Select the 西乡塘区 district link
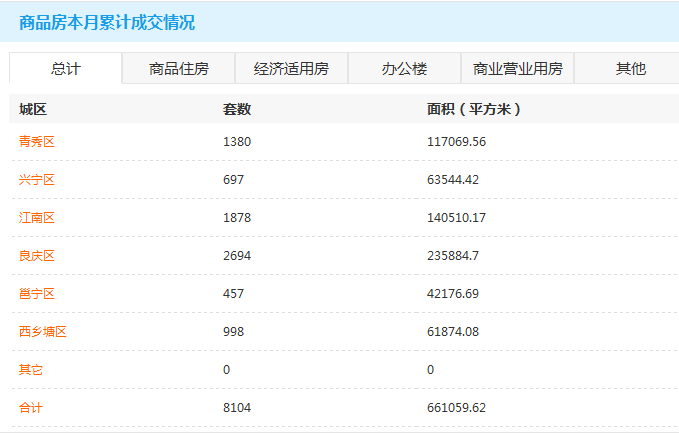679x433 pixels. click(x=43, y=332)
